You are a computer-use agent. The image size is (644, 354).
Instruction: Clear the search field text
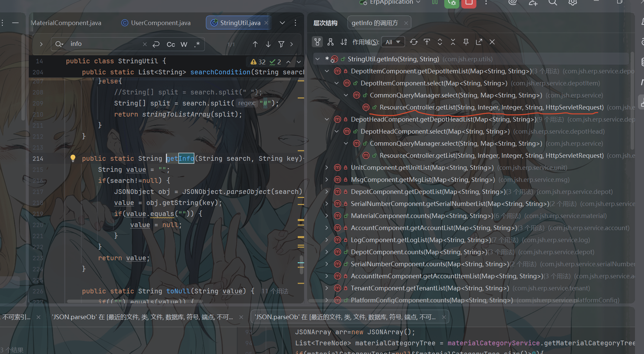tap(145, 44)
